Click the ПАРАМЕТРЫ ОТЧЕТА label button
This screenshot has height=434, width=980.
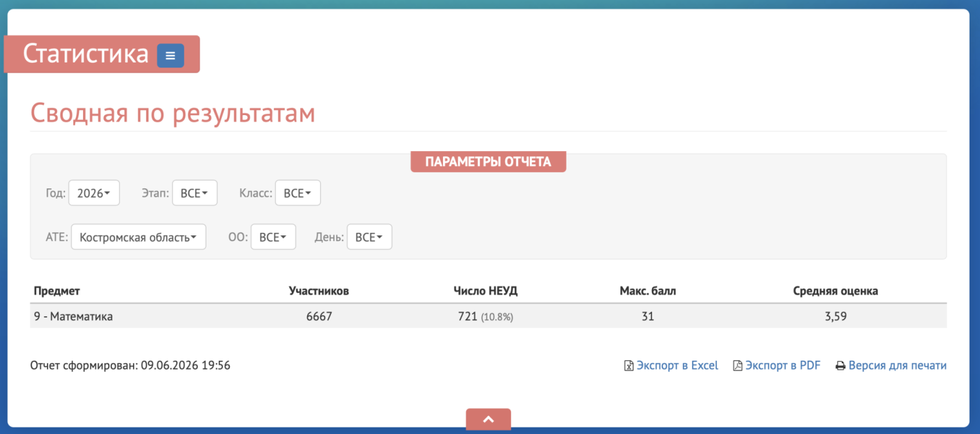pyautogui.click(x=488, y=161)
